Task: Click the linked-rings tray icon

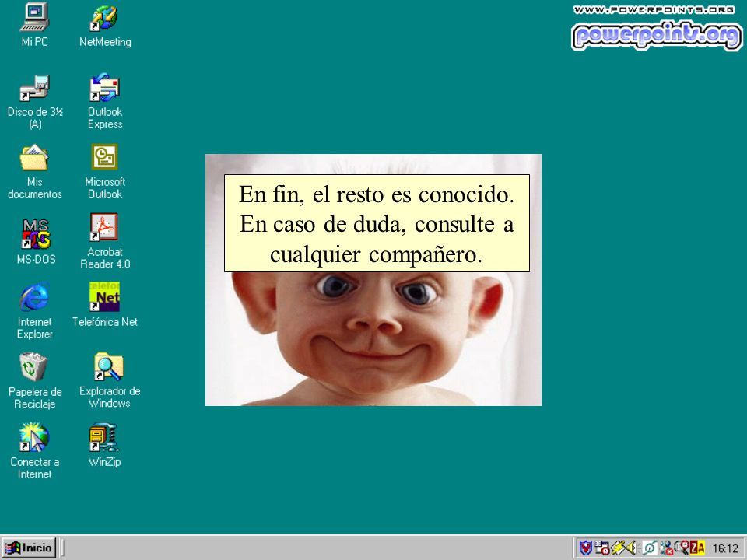Action: (650, 548)
